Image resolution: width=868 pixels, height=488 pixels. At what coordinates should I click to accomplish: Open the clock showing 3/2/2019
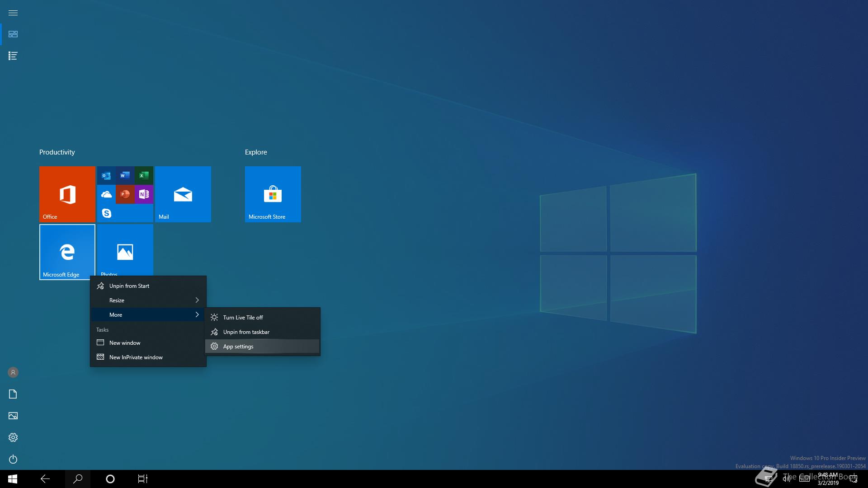coord(828,479)
